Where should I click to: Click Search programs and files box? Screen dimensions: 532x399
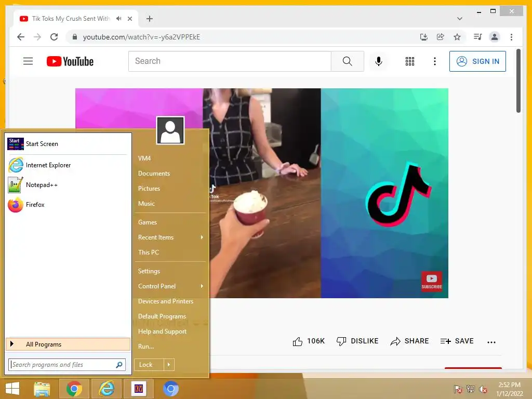coord(67,365)
